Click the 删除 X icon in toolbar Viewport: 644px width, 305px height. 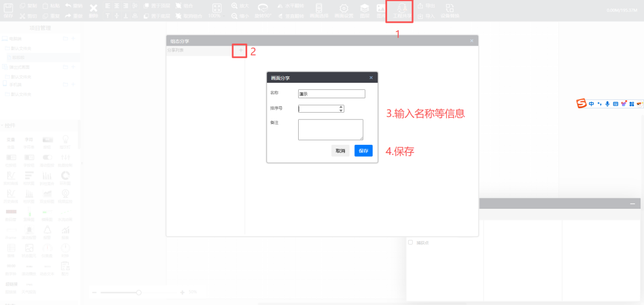[93, 8]
